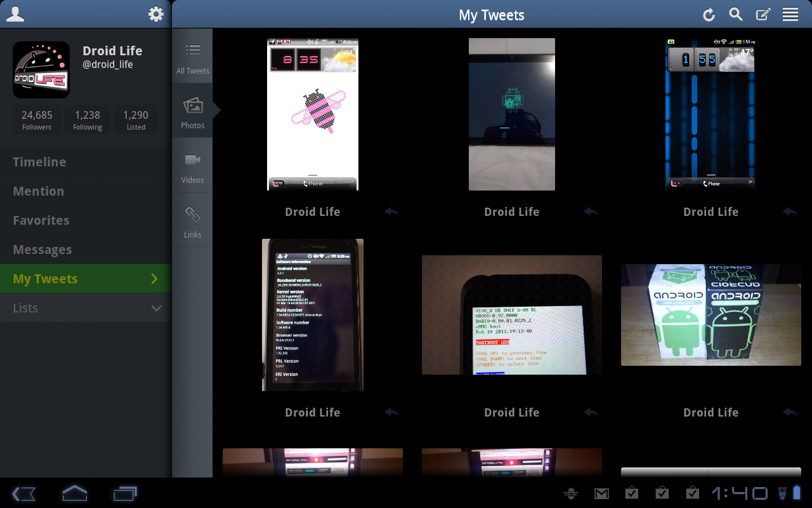Reply to the fastboot screen photo tweet

[591, 412]
